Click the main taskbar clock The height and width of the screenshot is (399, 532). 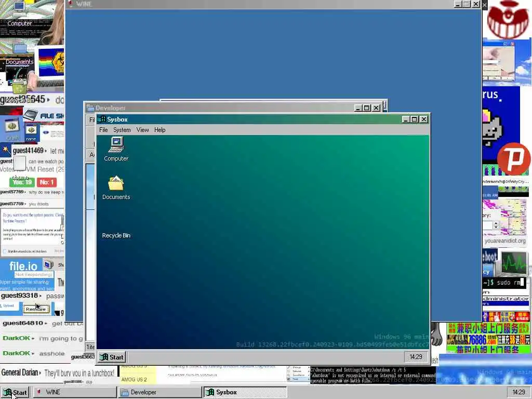pos(518,392)
